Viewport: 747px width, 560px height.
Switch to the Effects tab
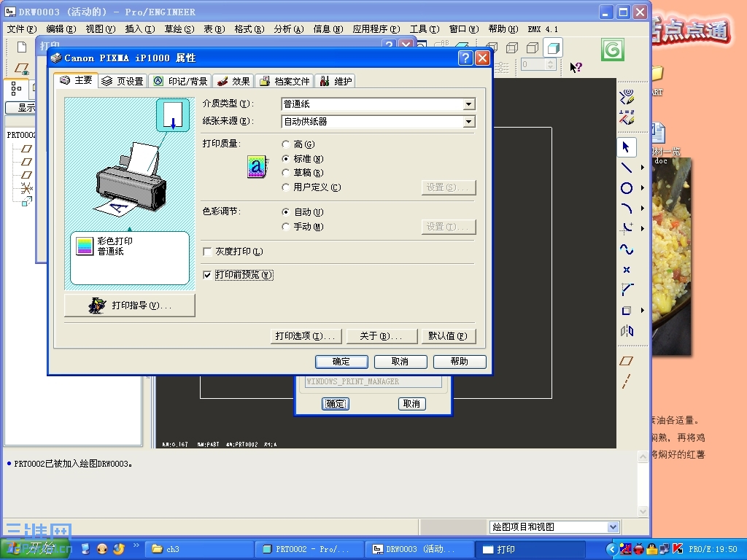233,82
